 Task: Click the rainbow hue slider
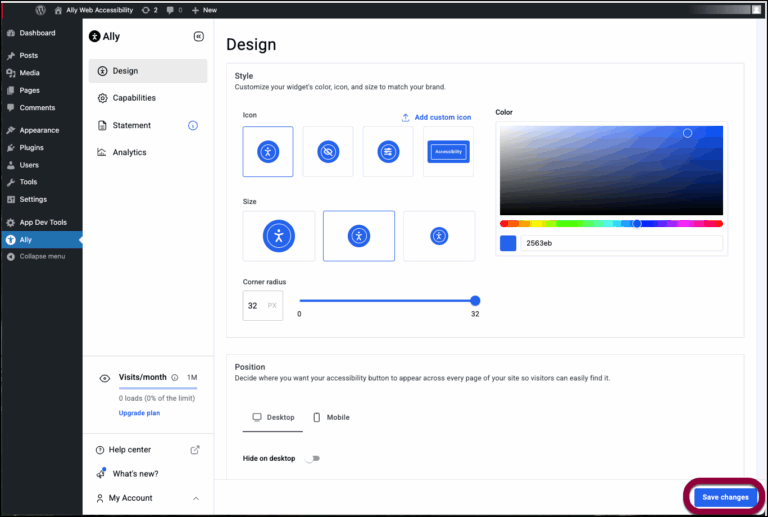point(610,224)
